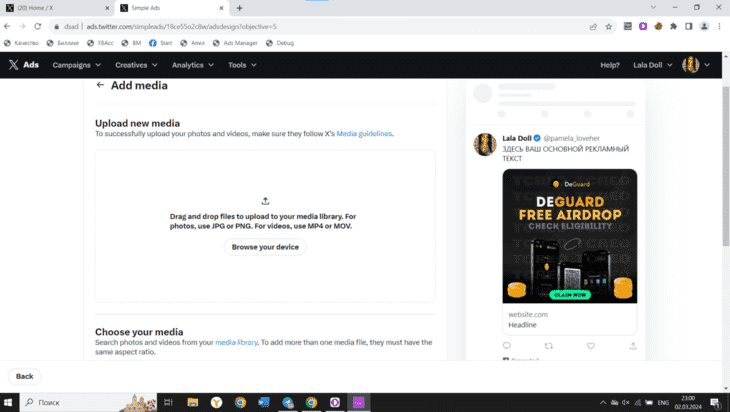Open Chrome three-dot menu
This screenshot has height=412, width=730.
click(719, 27)
